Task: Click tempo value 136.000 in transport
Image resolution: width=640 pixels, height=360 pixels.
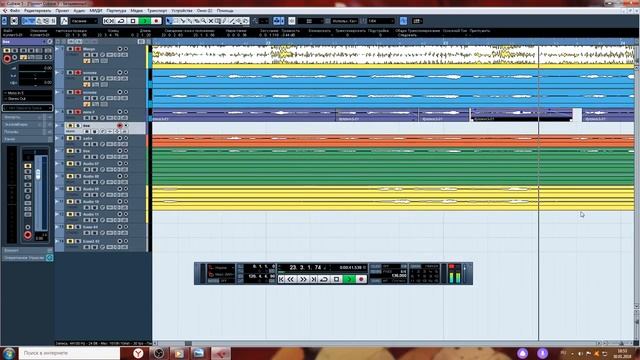Action: coord(399,276)
